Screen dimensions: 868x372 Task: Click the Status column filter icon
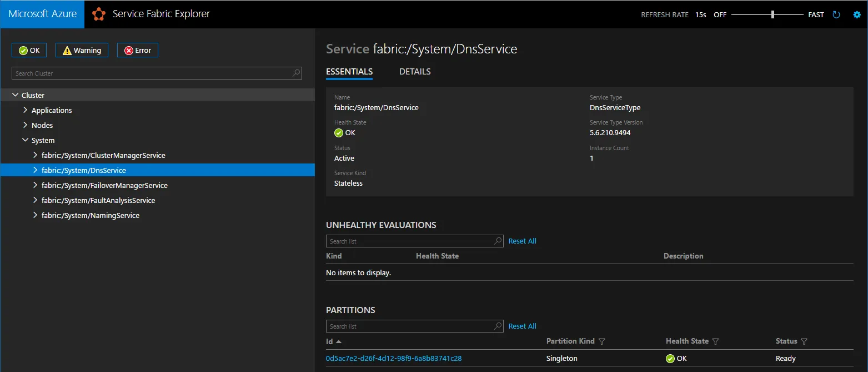804,341
